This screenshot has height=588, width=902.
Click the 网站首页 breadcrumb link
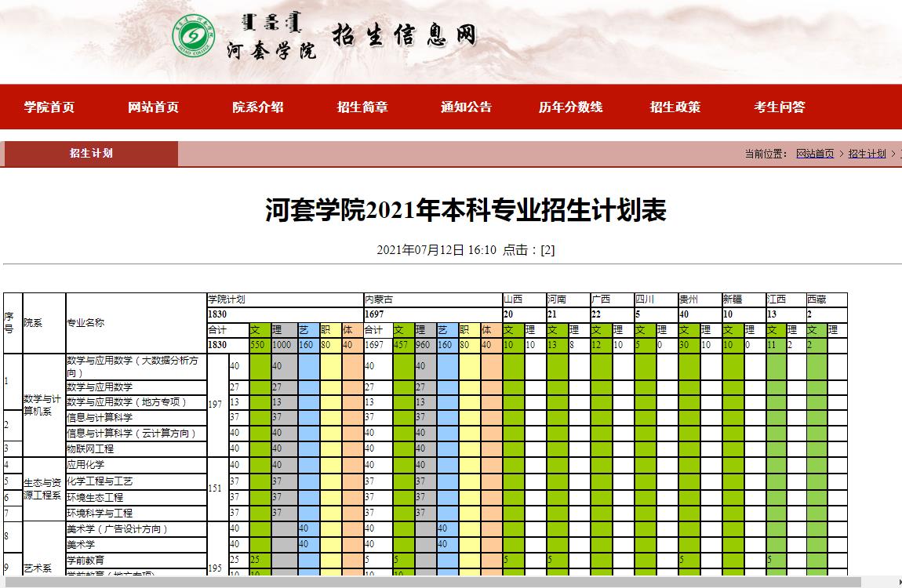[815, 154]
